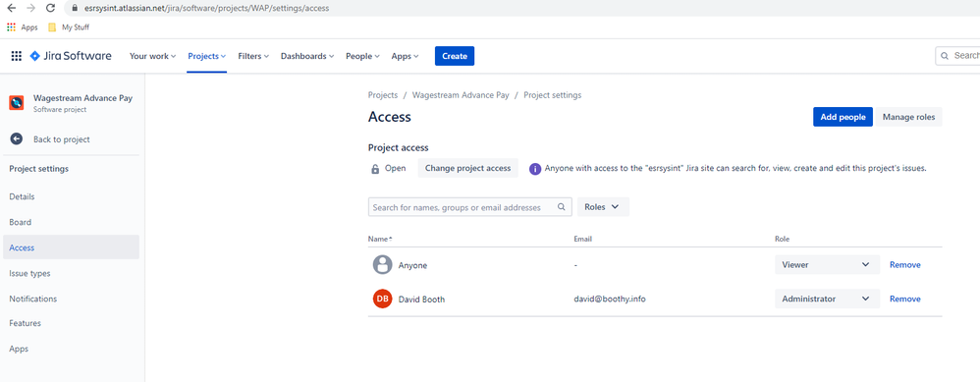The image size is (980, 382).
Task: Click the top bar Search field
Action: point(957,56)
